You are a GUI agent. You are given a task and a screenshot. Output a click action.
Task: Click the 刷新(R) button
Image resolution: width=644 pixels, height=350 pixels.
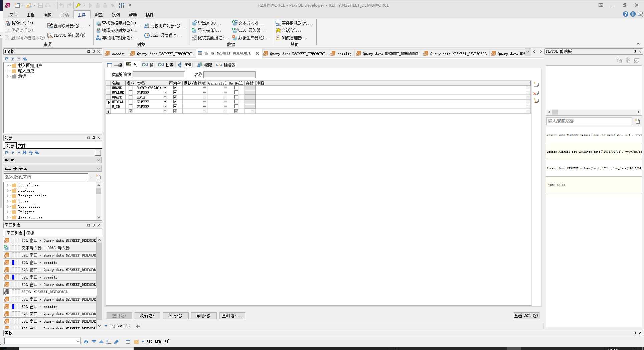[x=147, y=316]
